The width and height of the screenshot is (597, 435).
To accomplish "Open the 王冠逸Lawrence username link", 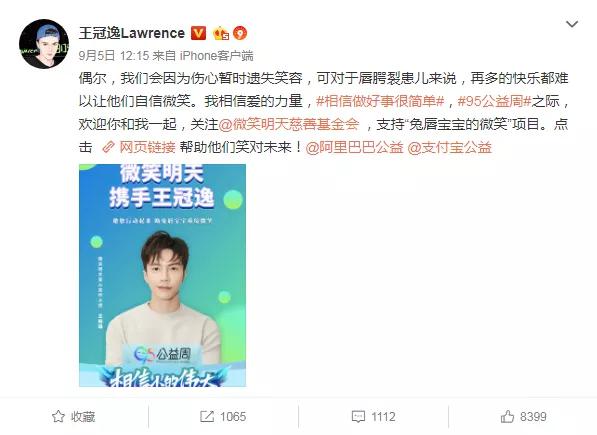I will click(x=132, y=33).
